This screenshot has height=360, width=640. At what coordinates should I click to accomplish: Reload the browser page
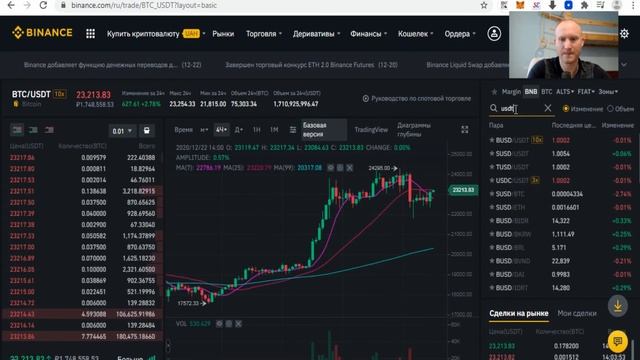(x=43, y=5)
